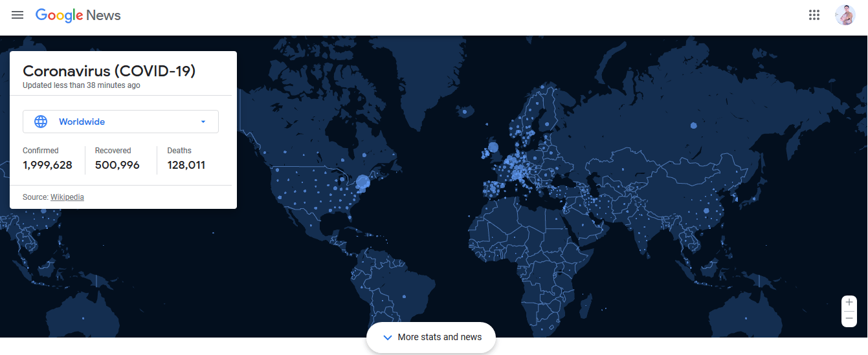
Task: Select the Russia outbreak bubble on map
Action: (x=694, y=125)
